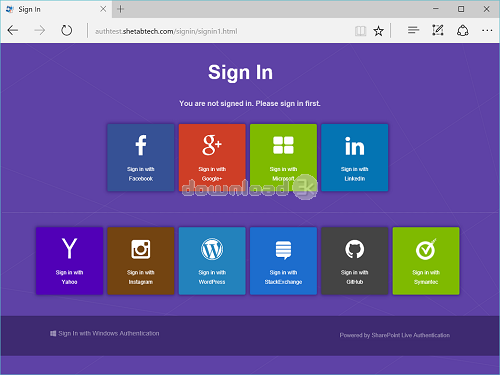Close the browser window
The image size is (500, 375).
(487, 9)
